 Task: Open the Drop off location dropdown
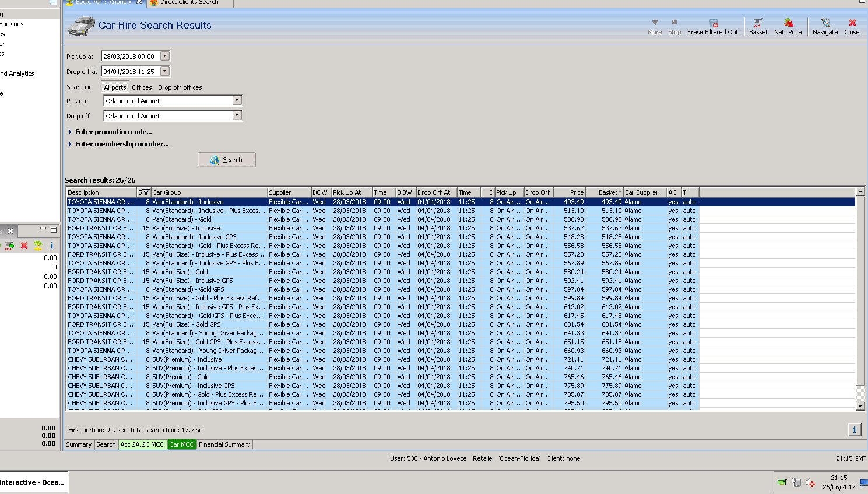237,115
